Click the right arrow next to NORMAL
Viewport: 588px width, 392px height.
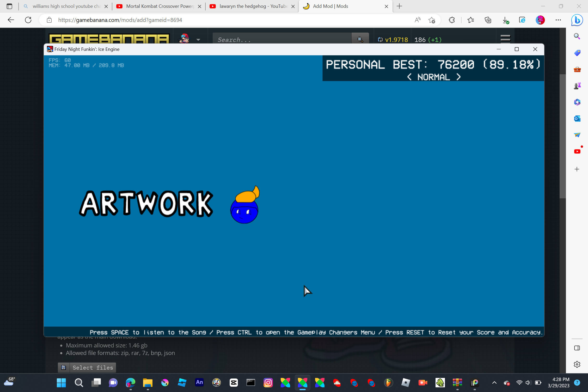[x=458, y=77]
